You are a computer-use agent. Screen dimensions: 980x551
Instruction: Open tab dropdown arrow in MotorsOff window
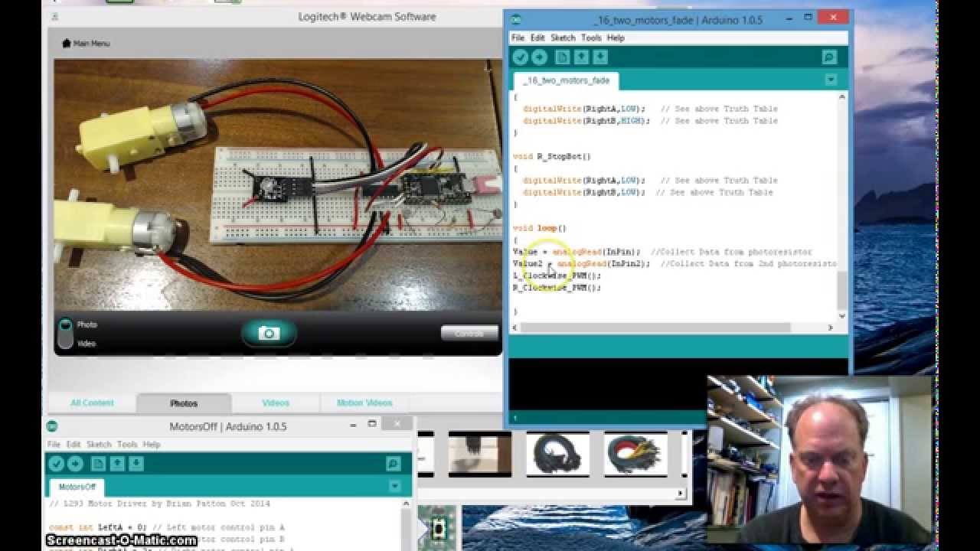[394, 486]
